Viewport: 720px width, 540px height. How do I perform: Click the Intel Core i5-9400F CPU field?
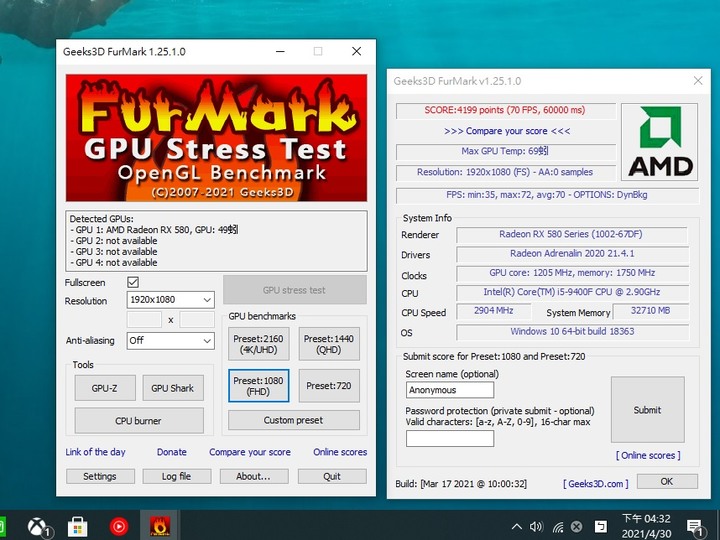[x=572, y=292]
